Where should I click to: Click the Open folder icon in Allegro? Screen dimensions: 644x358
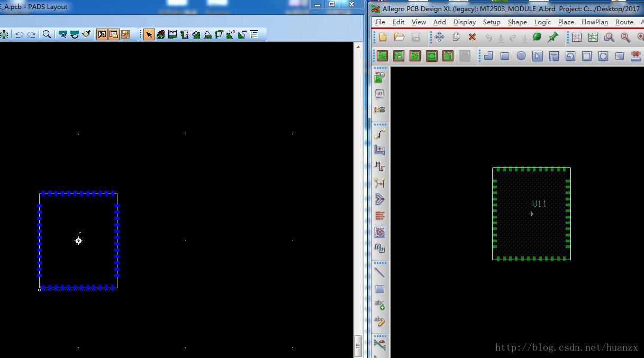point(399,37)
